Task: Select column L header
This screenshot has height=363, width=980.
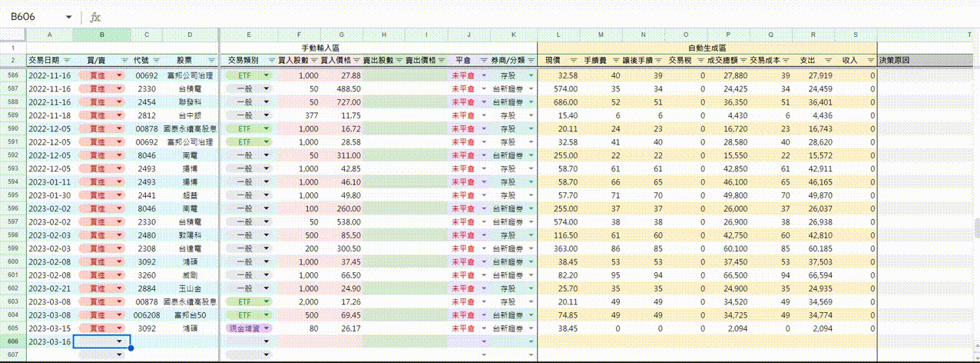Action: 558,35
